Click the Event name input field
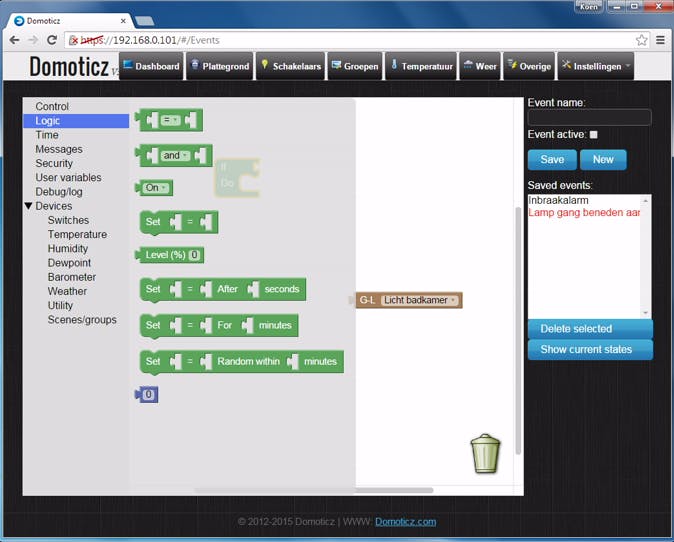Viewport: 674px width, 542px height. [x=589, y=117]
